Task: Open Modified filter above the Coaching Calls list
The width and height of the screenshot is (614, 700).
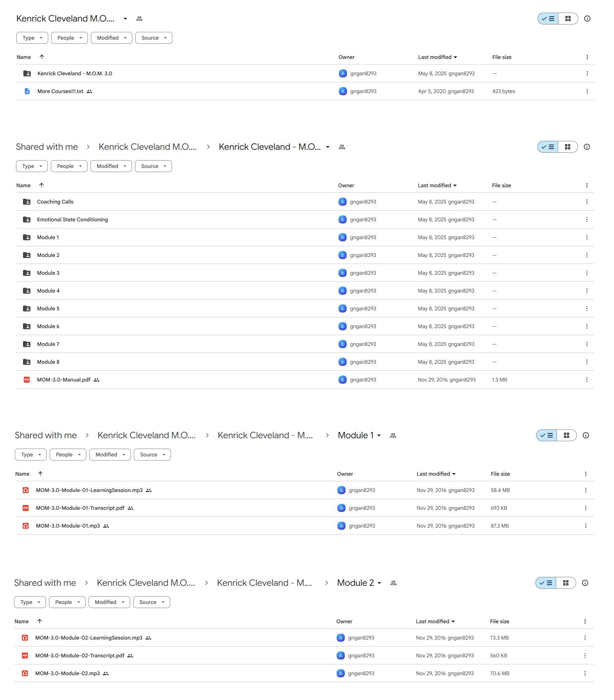Action: tap(111, 166)
